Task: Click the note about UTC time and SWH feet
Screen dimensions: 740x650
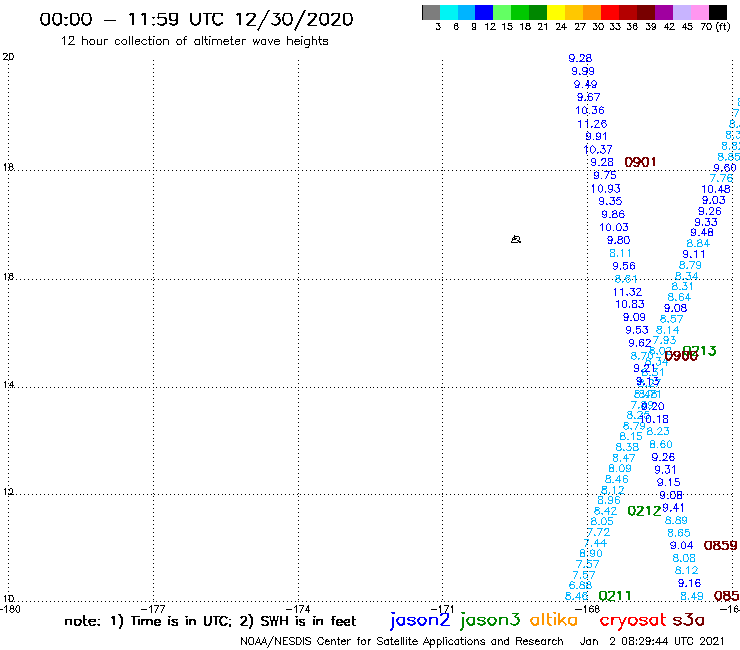Action: [x=210, y=621]
